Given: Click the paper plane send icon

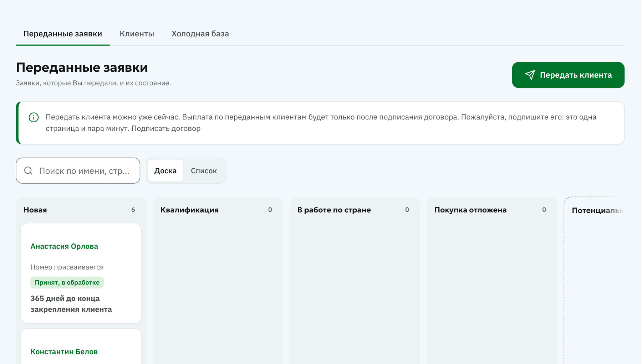Looking at the screenshot, I should point(530,75).
